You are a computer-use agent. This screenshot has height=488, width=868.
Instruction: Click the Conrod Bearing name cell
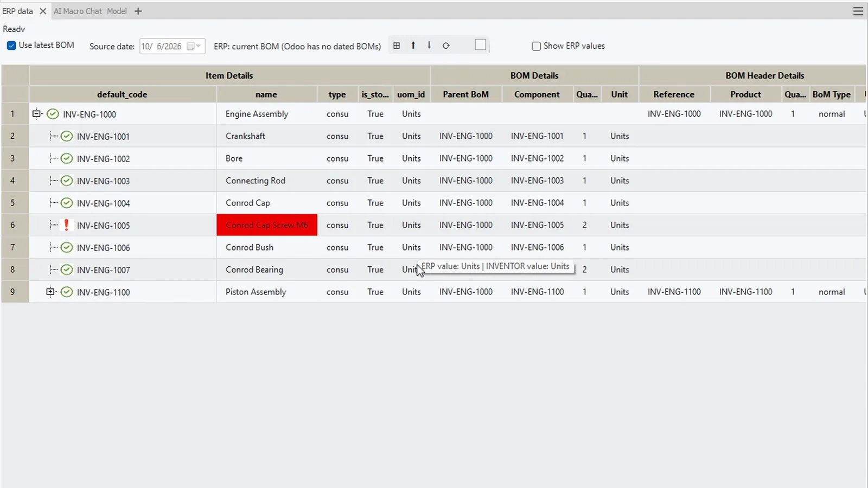(267, 269)
